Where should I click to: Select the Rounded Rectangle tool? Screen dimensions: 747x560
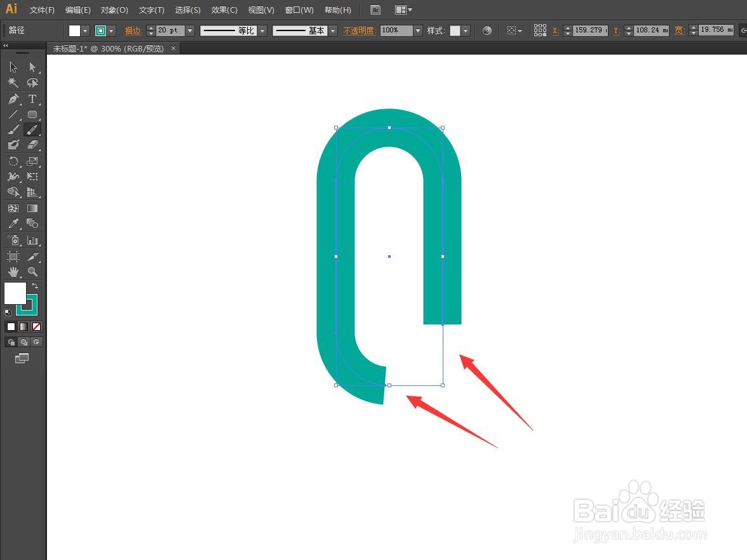pos(32,114)
